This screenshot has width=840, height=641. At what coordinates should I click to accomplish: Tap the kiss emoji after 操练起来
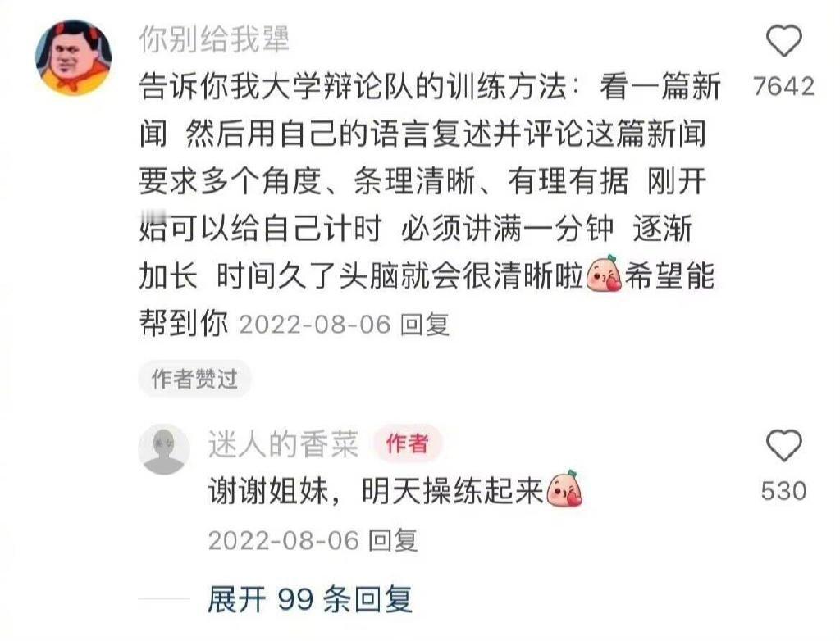[564, 489]
